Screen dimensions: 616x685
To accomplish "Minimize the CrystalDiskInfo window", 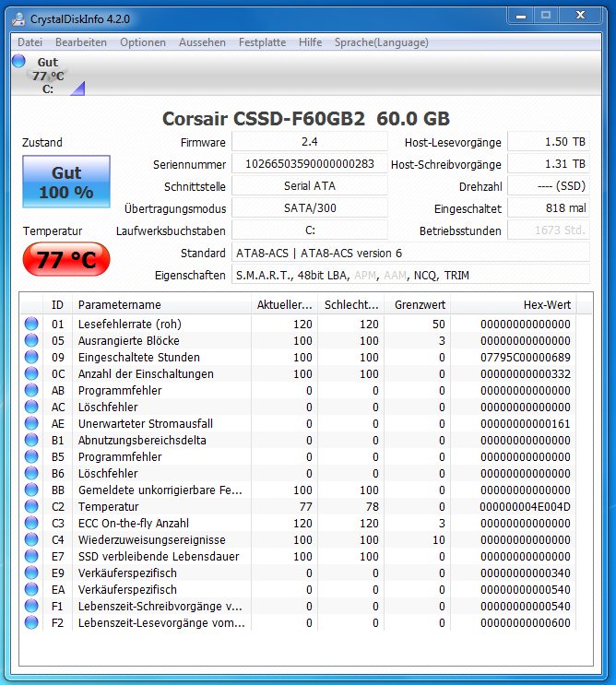I will tap(521, 17).
